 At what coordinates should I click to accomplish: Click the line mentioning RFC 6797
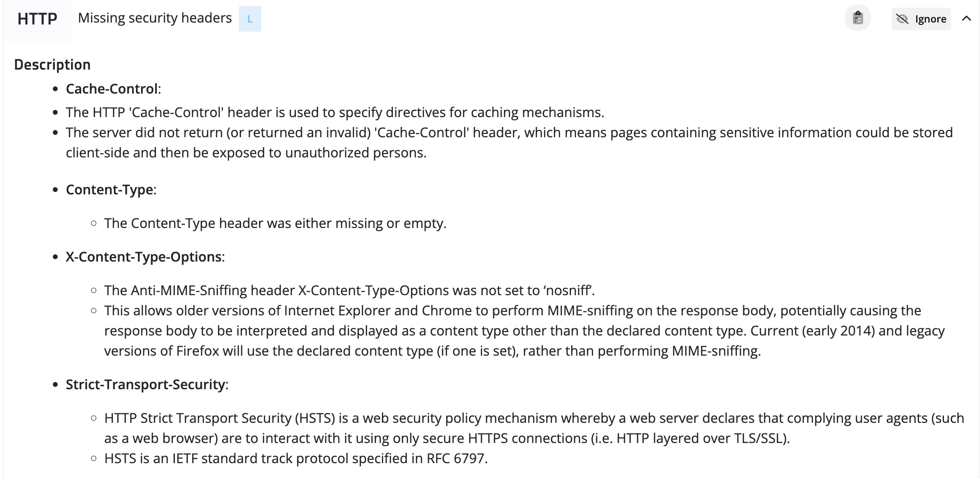point(296,458)
